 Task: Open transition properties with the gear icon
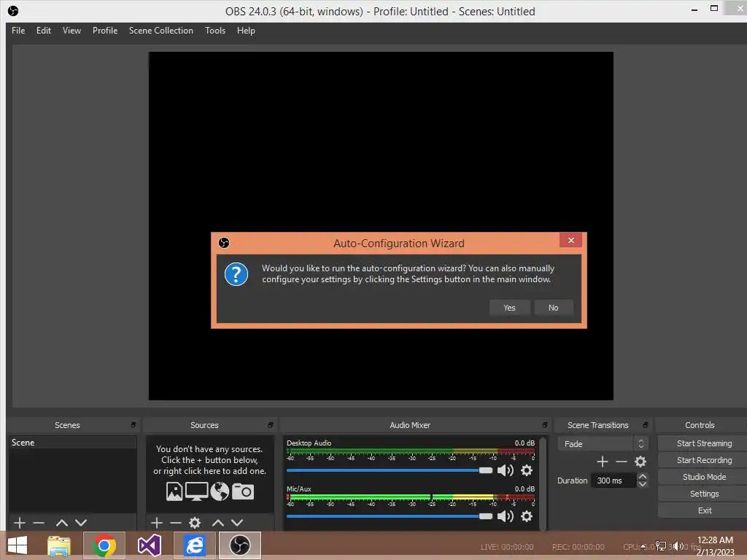tap(640, 462)
